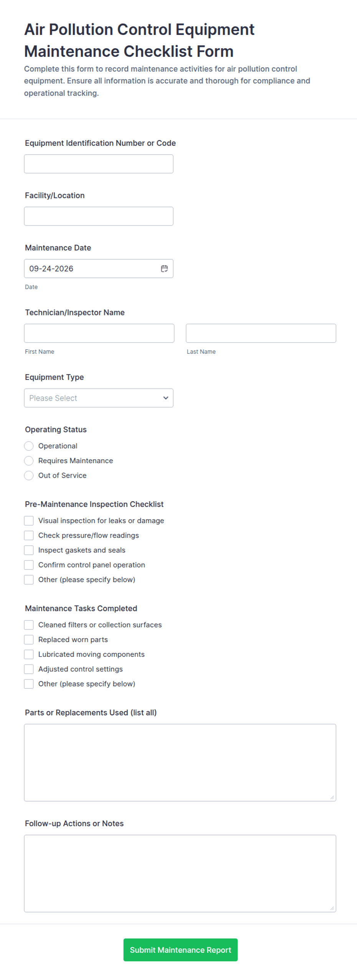This screenshot has width=357, height=980.
Task: Click the Technician First Name input
Action: coord(99,333)
